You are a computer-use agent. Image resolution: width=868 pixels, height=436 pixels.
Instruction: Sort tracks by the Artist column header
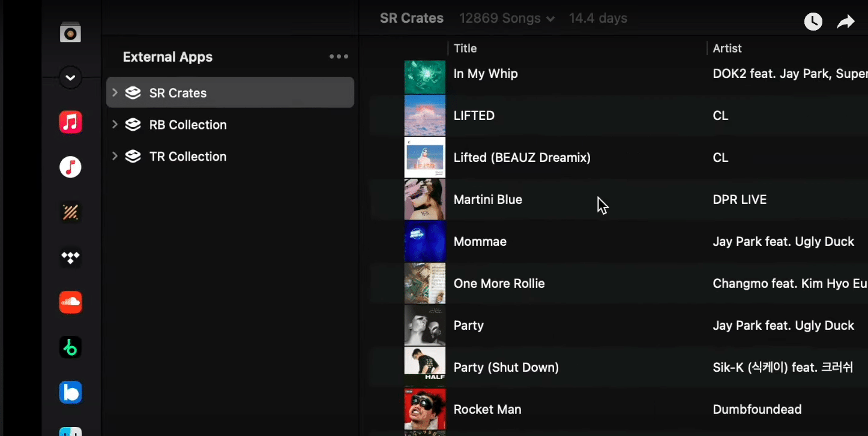727,48
